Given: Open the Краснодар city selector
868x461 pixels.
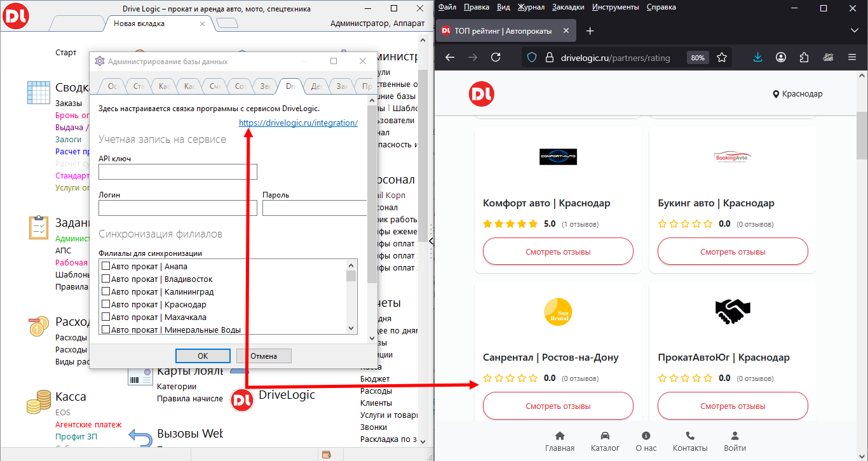Looking at the screenshot, I should 797,94.
